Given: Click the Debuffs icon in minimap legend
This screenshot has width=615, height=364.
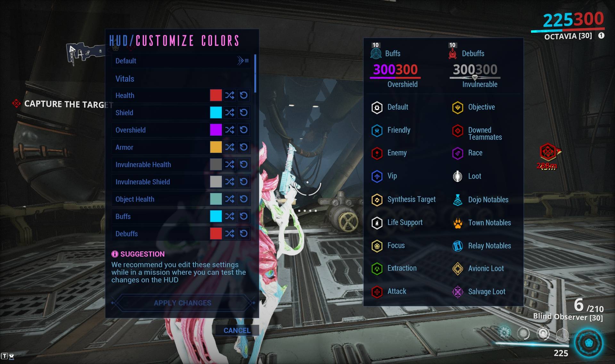Looking at the screenshot, I should coord(453,53).
